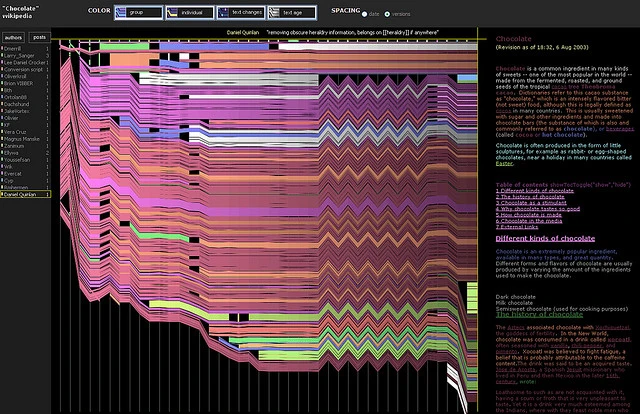Select author Olivier

[x=25, y=118]
